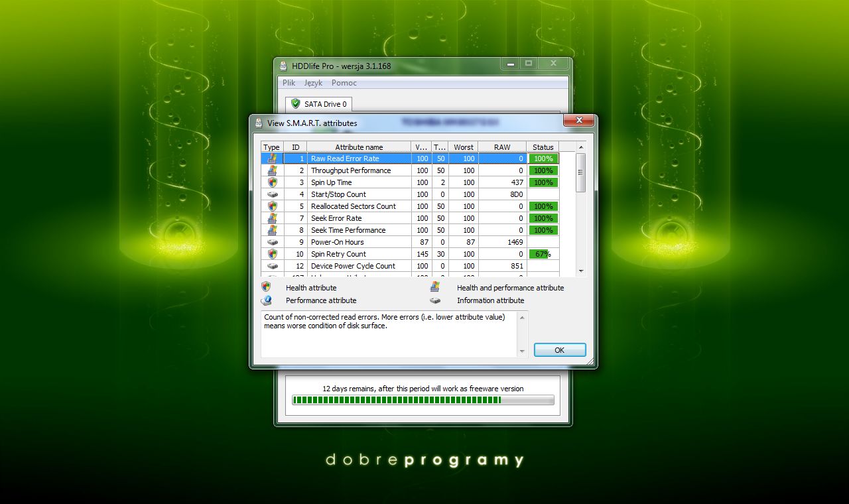Sort by the RAW column header
Image resolution: width=849 pixels, height=504 pixels.
(502, 147)
